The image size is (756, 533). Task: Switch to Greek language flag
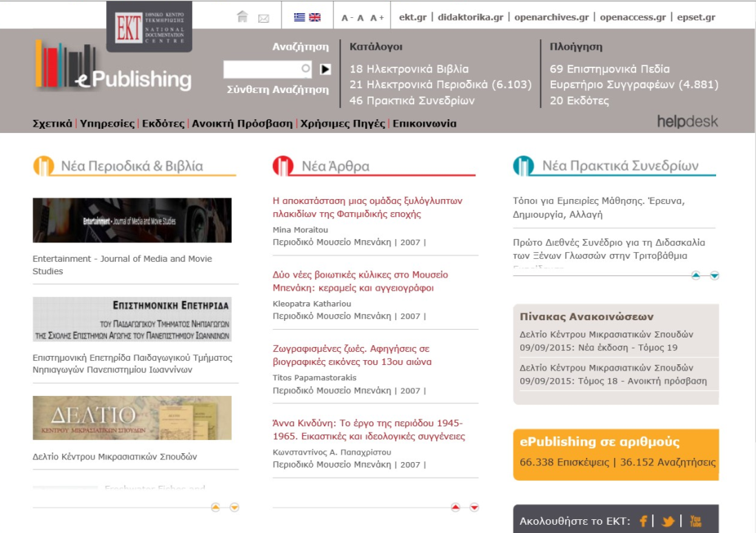point(300,17)
